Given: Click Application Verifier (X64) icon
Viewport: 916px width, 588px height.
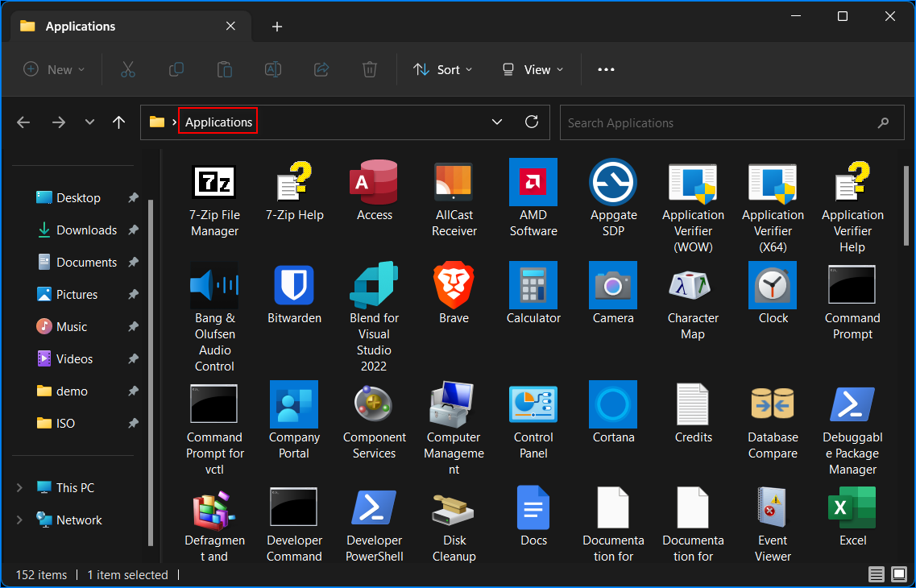Looking at the screenshot, I should (x=773, y=182).
